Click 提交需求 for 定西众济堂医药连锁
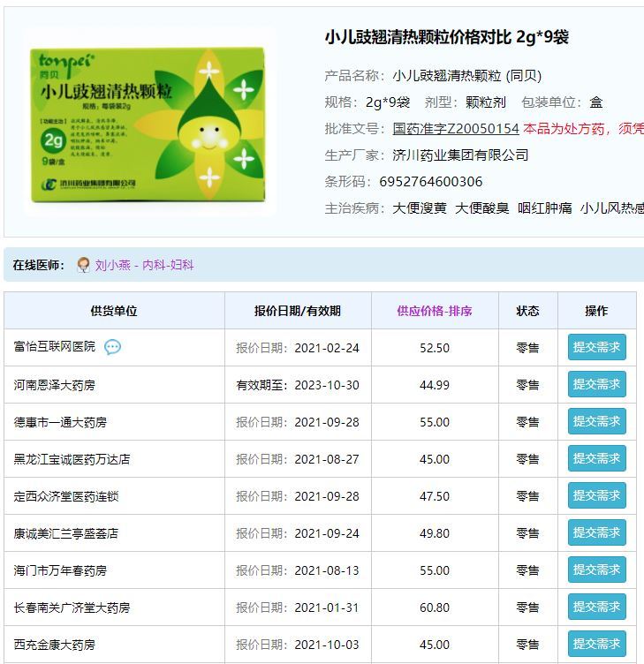The width and height of the screenshot is (644, 664). (596, 495)
